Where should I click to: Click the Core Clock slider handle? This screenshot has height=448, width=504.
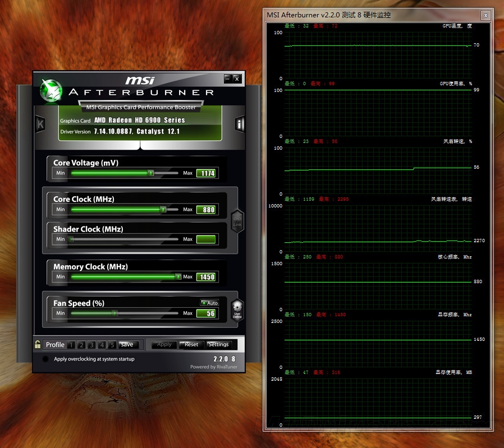coord(163,209)
